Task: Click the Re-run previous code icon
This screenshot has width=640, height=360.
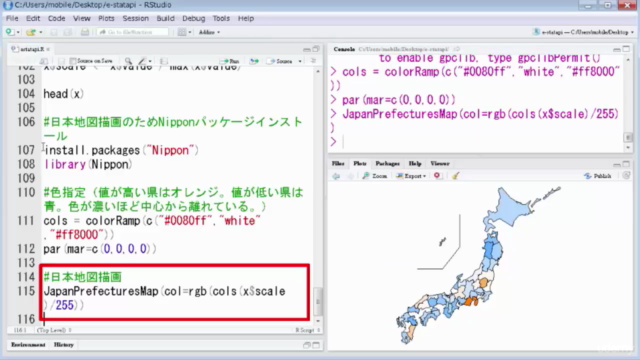Action: 254,61
